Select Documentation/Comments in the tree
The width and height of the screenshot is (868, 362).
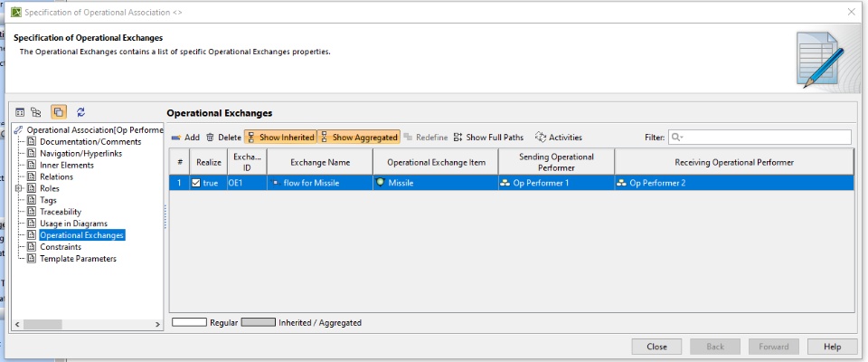[x=90, y=141]
